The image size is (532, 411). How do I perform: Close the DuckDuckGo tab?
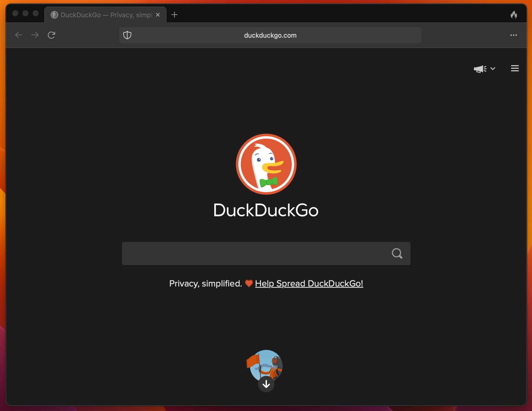click(158, 15)
